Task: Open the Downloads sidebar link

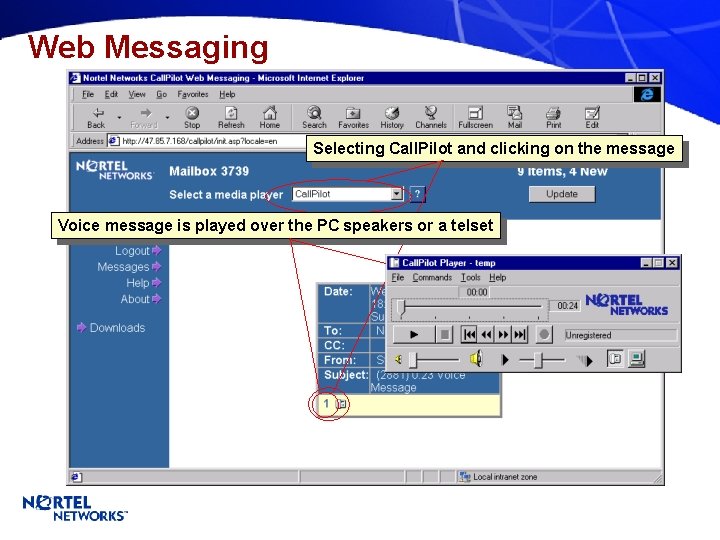Action: (111, 328)
